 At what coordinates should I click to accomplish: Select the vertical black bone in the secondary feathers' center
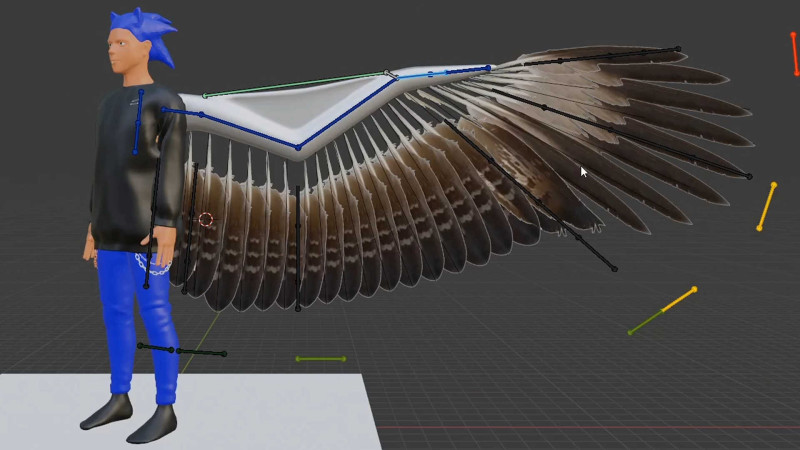pos(298,248)
